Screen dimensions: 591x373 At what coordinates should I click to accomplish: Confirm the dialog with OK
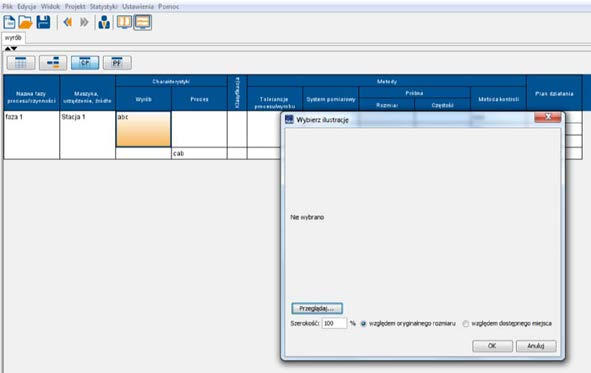click(492, 346)
